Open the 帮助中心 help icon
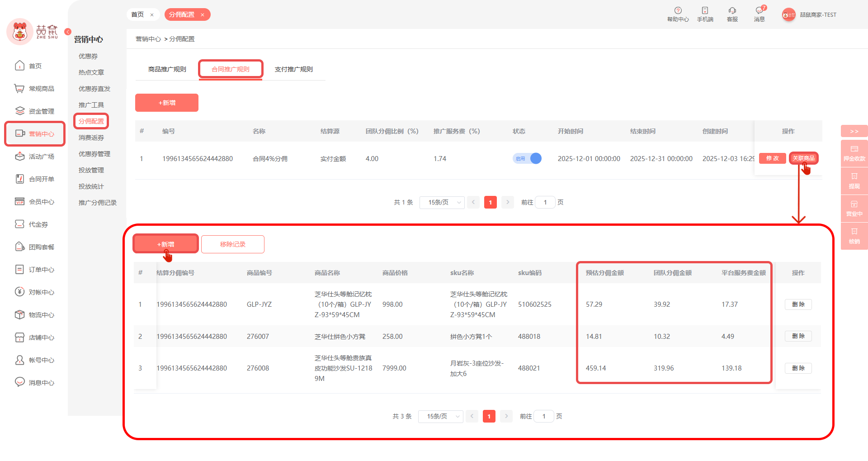This screenshot has width=868, height=461. click(678, 11)
